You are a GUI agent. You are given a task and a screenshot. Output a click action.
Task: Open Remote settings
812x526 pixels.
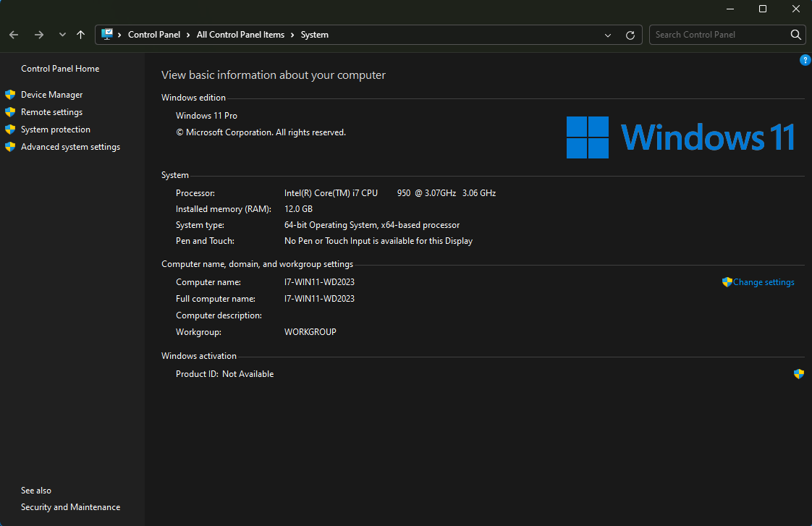51,112
